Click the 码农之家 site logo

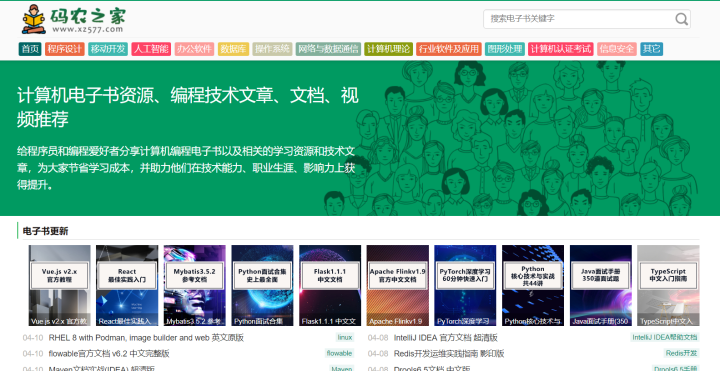click(73, 19)
